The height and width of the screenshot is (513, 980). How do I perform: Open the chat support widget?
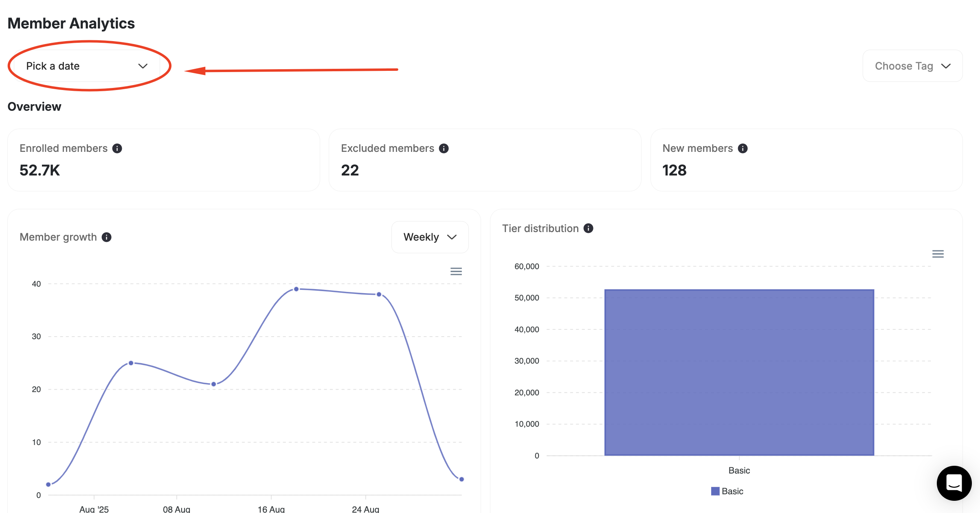pyautogui.click(x=954, y=483)
